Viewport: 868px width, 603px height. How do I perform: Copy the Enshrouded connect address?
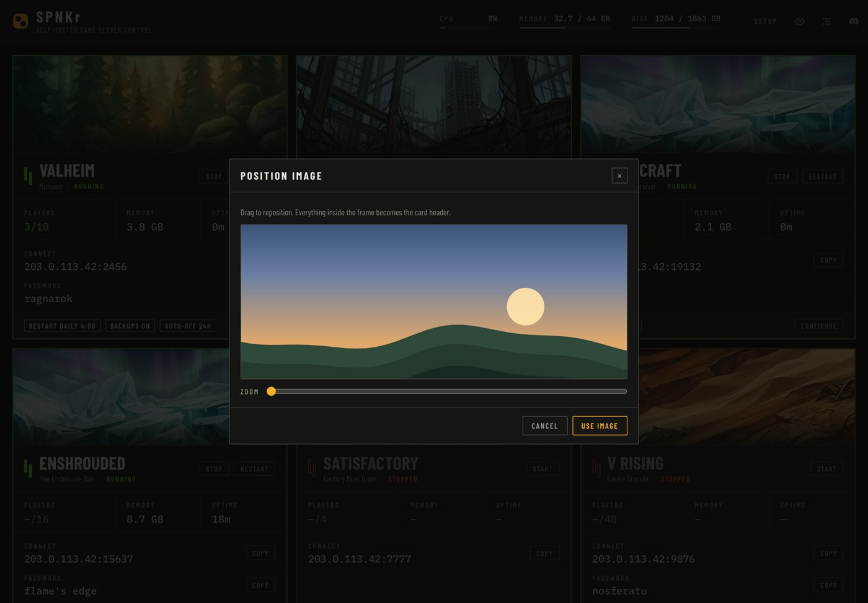coord(260,553)
